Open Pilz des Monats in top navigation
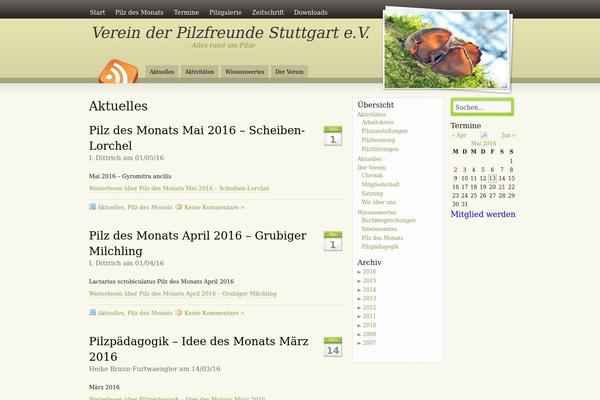This screenshot has width=600, height=400. coord(139,12)
